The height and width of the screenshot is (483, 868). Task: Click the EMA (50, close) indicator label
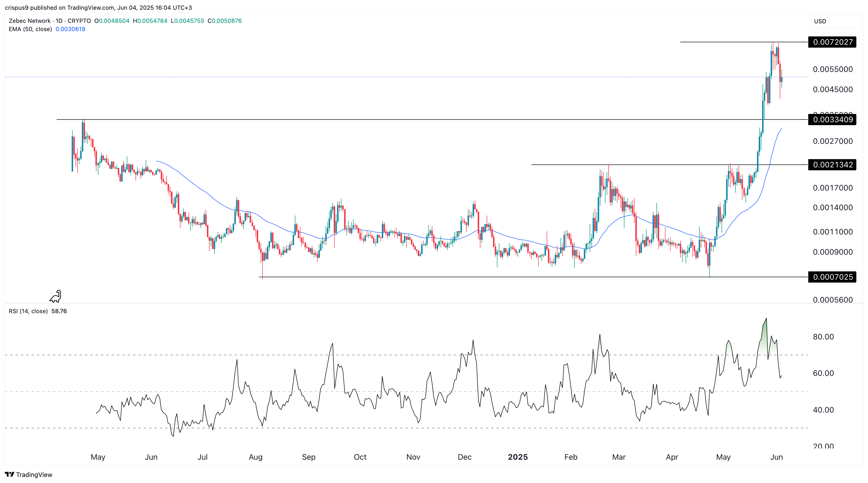pos(30,29)
